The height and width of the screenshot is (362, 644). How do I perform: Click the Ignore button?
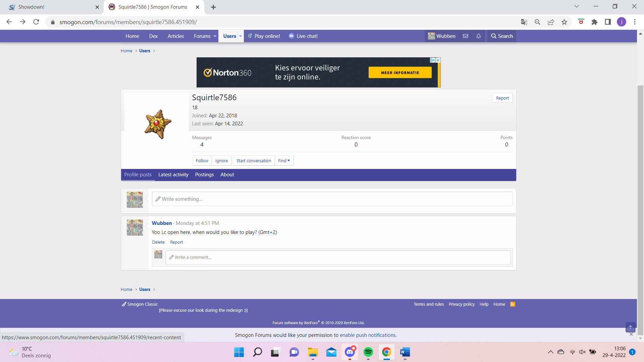221,161
